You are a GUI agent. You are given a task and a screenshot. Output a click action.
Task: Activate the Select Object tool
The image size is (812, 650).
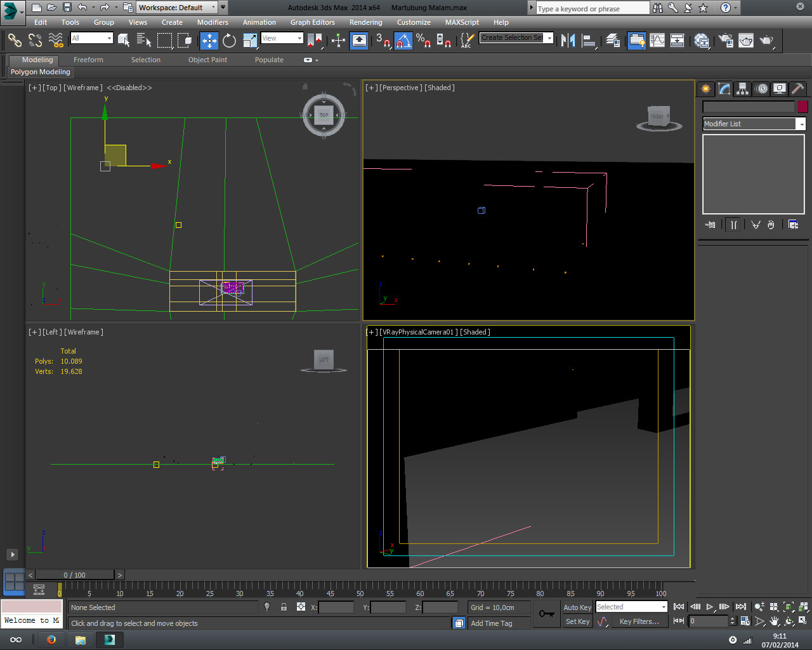coord(124,41)
